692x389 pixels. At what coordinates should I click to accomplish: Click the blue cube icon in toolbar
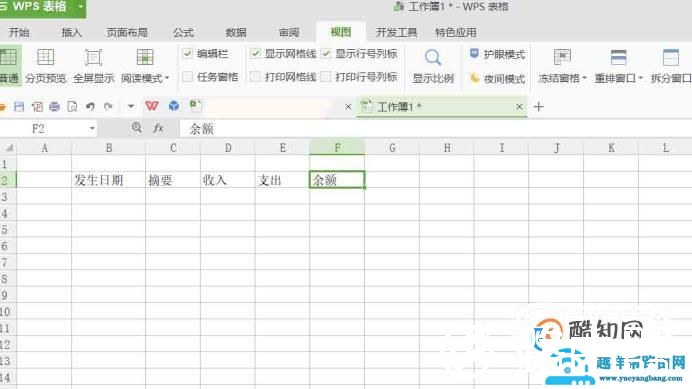pos(174,106)
